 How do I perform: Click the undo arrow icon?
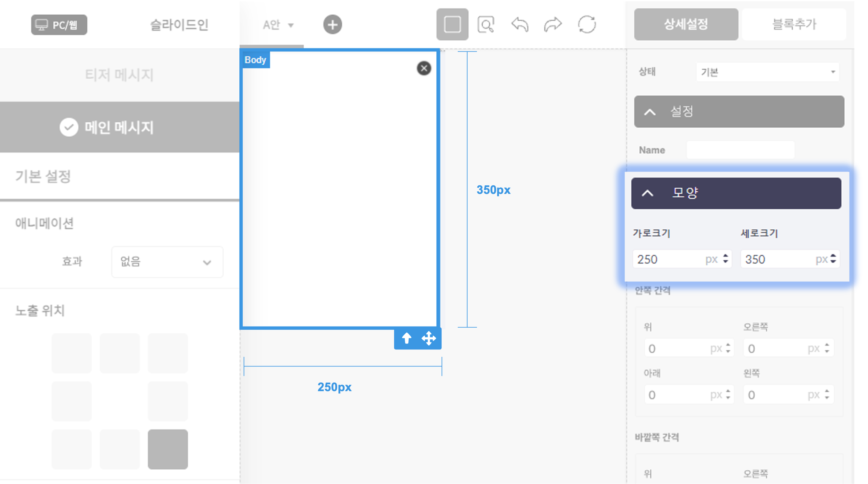pos(520,25)
